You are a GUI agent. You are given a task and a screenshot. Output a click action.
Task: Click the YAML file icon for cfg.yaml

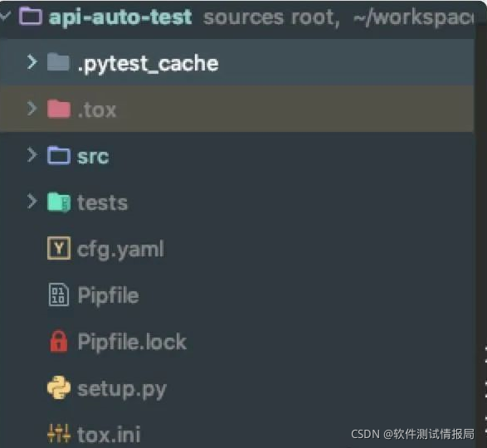(x=59, y=248)
